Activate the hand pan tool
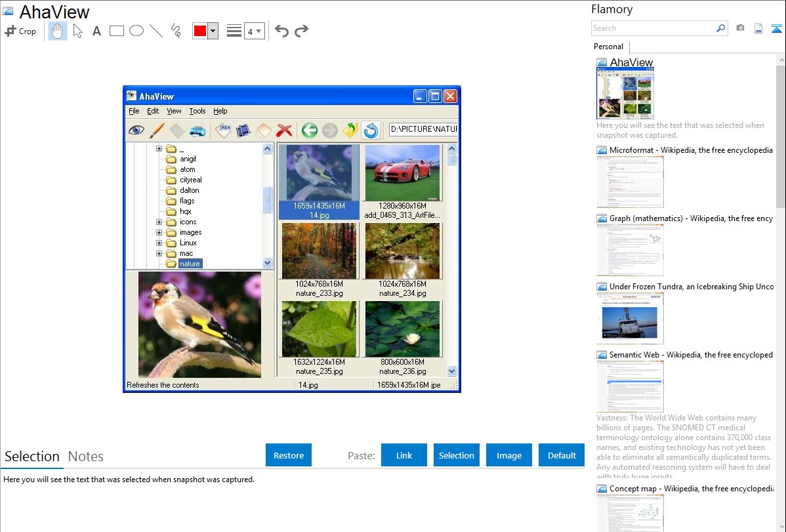This screenshot has height=532, width=786. 58,31
